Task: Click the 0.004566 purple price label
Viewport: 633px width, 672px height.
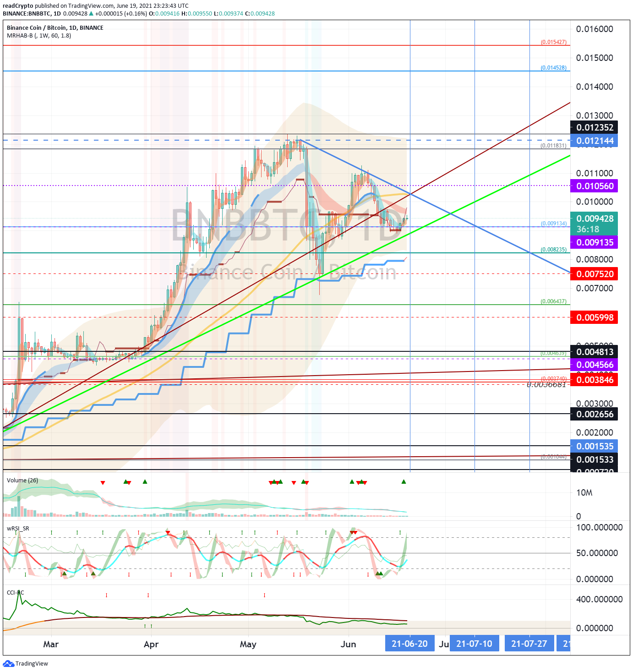Action: click(x=594, y=365)
